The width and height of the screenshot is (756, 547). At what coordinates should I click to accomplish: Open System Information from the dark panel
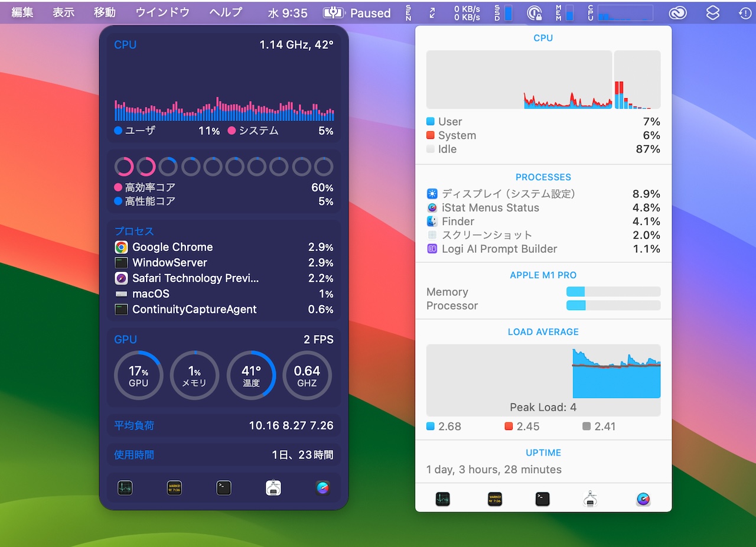pos(273,488)
